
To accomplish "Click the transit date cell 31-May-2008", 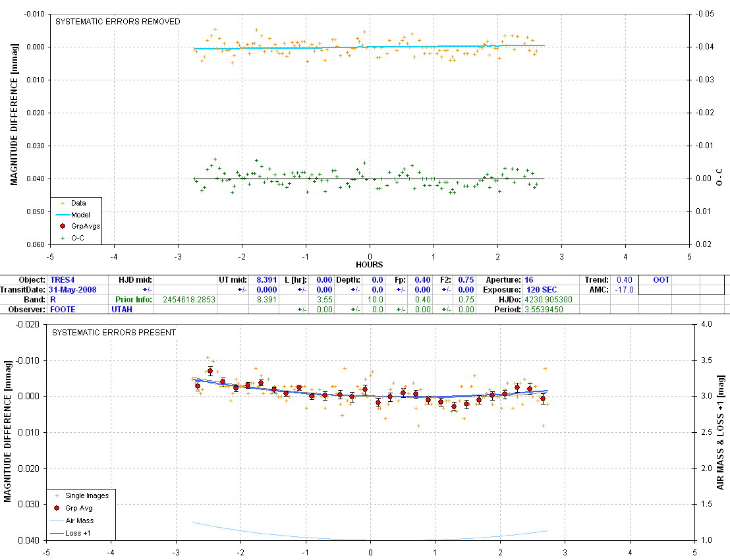I will [x=72, y=289].
